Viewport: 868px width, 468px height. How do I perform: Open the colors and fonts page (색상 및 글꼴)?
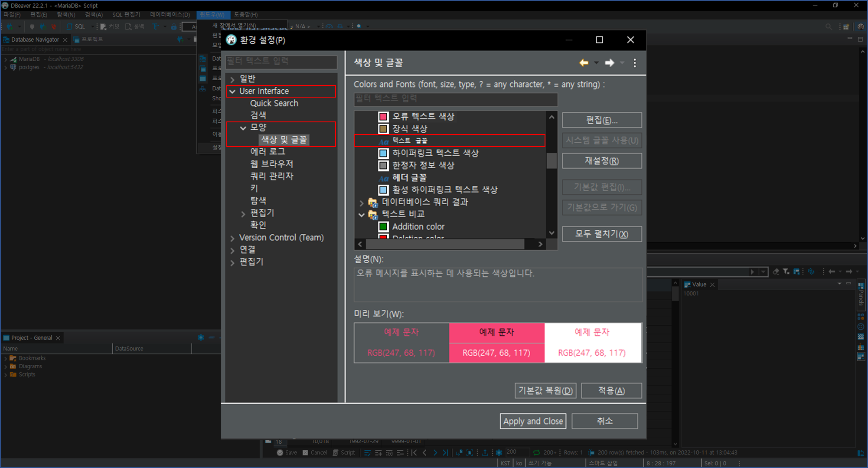click(284, 140)
